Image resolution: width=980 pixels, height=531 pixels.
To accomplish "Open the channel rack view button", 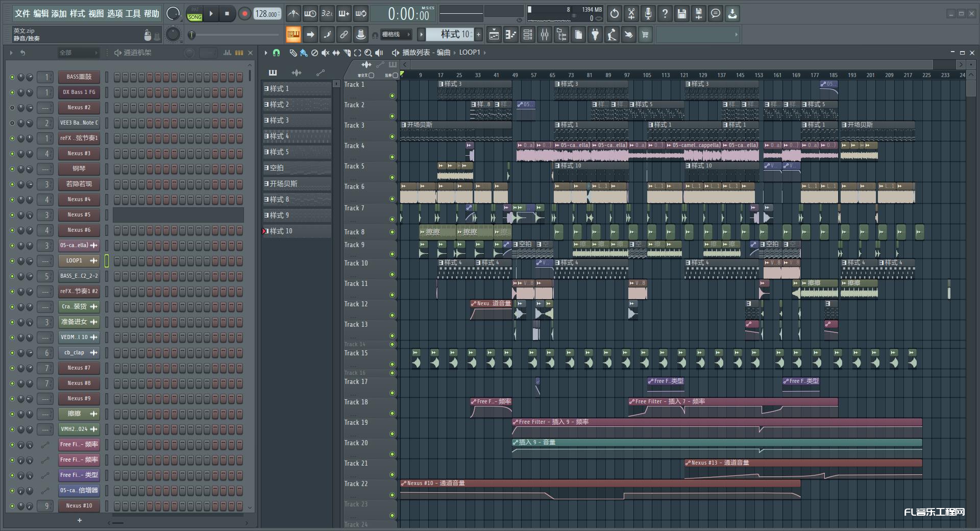I will pos(528,35).
